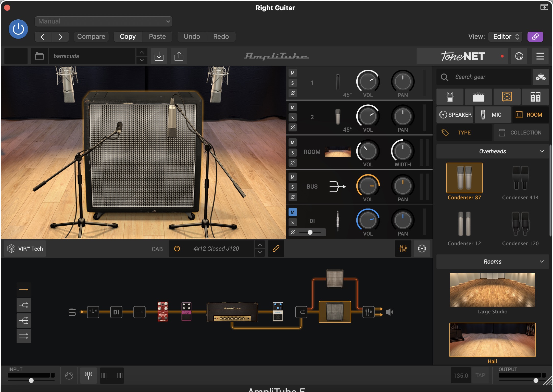
Task: Solo the ROOM channel
Action: tap(293, 153)
